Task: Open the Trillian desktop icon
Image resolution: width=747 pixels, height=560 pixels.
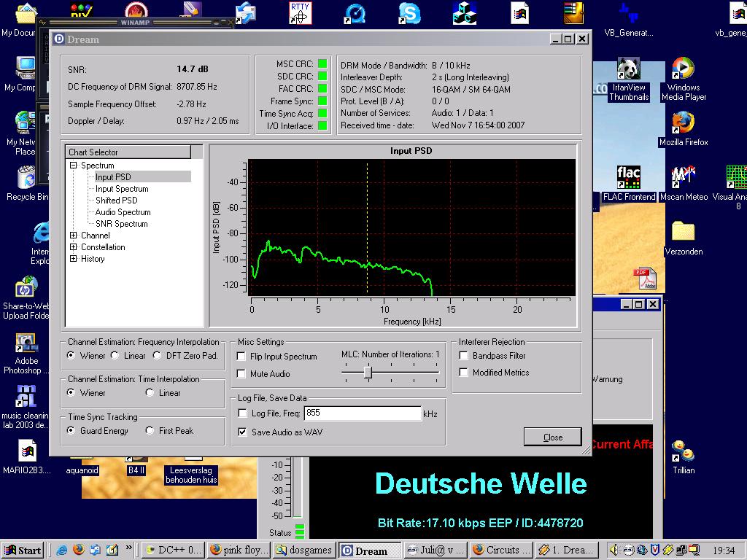Action: [x=684, y=452]
